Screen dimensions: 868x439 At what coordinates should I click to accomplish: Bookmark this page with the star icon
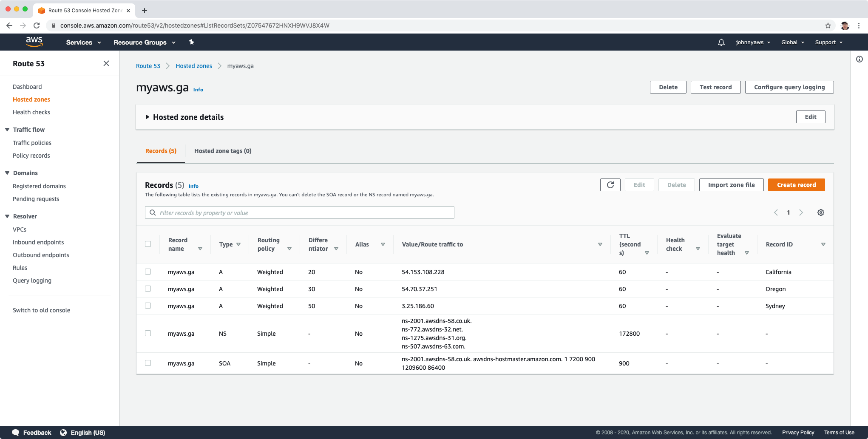click(828, 25)
